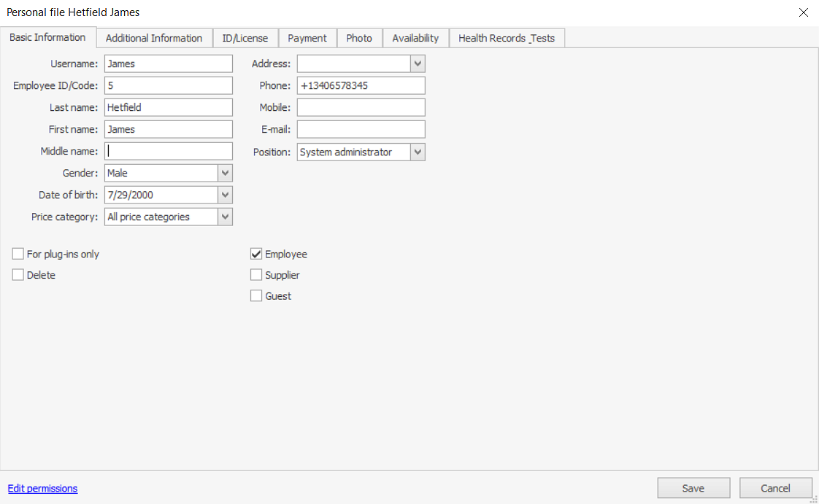Open the Additional Information tab
Viewport: 819px width, 504px height.
pos(154,39)
